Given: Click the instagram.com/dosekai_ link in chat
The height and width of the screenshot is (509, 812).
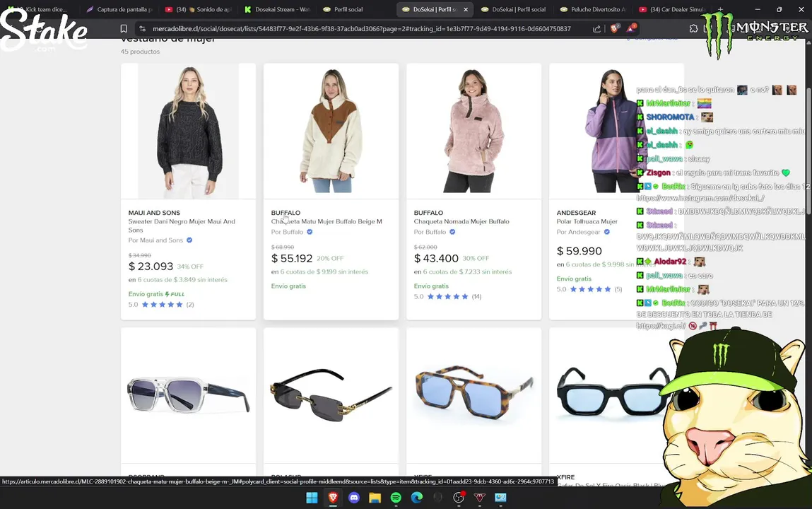Looking at the screenshot, I should pos(700,198).
